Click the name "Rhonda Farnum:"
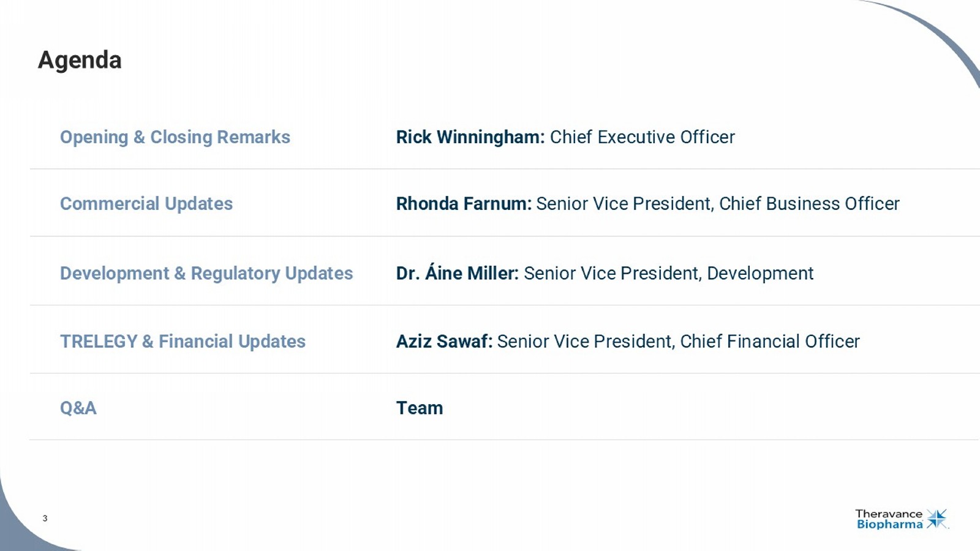980x551 pixels. pos(464,203)
